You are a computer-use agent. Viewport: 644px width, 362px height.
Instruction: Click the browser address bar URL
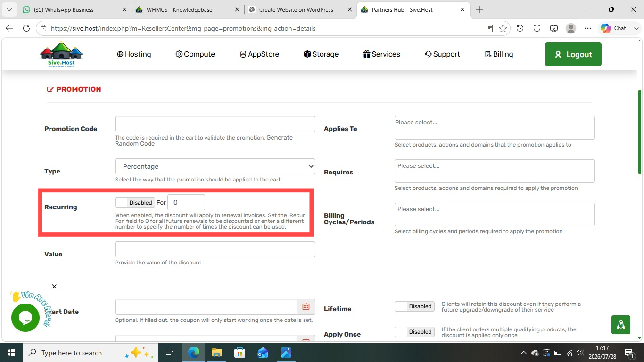pyautogui.click(x=183, y=28)
